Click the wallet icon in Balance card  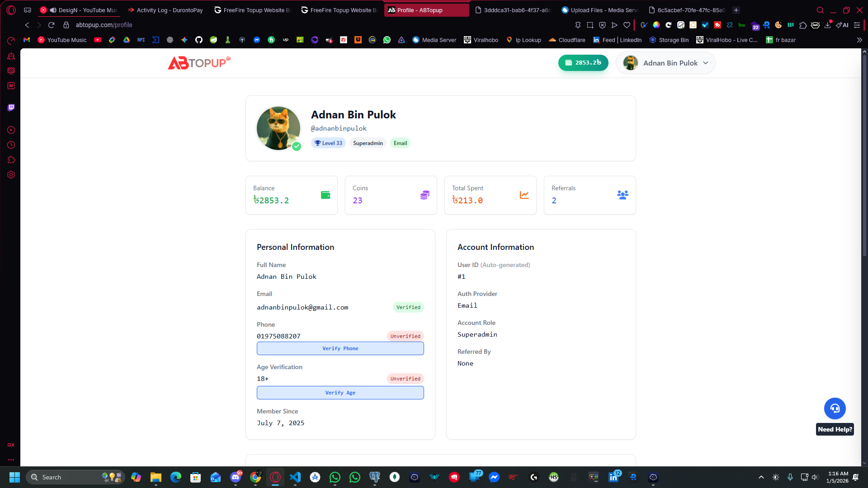click(325, 195)
